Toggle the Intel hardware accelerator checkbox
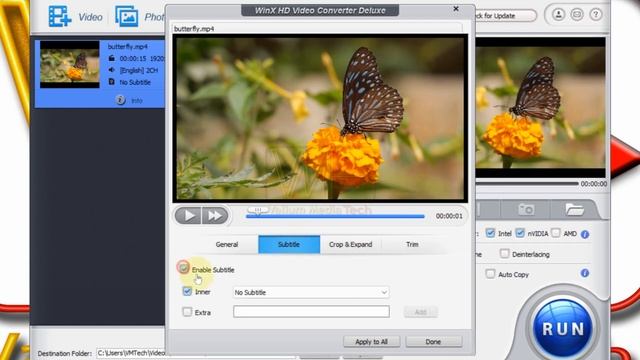Screen dimensions: 640x360 click(x=490, y=233)
